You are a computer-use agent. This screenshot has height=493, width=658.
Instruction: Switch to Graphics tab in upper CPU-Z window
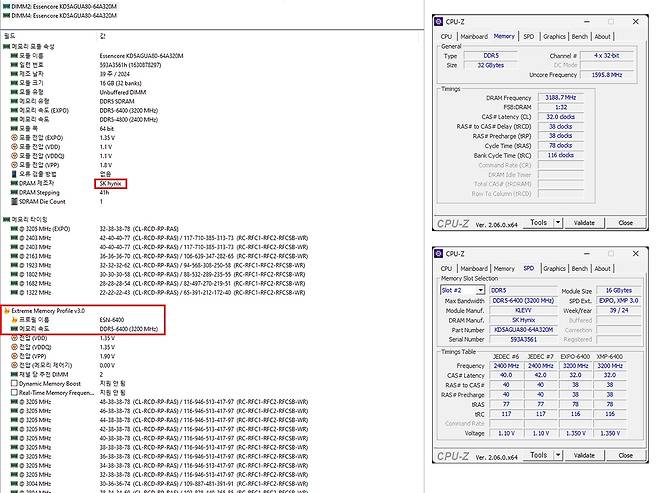[x=555, y=36]
